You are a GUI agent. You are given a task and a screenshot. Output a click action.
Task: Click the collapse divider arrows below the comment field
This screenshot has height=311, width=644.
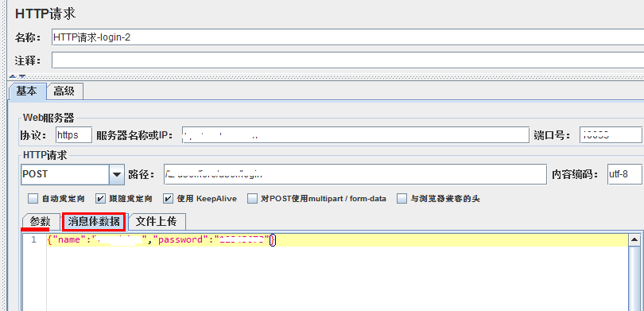click(x=17, y=76)
